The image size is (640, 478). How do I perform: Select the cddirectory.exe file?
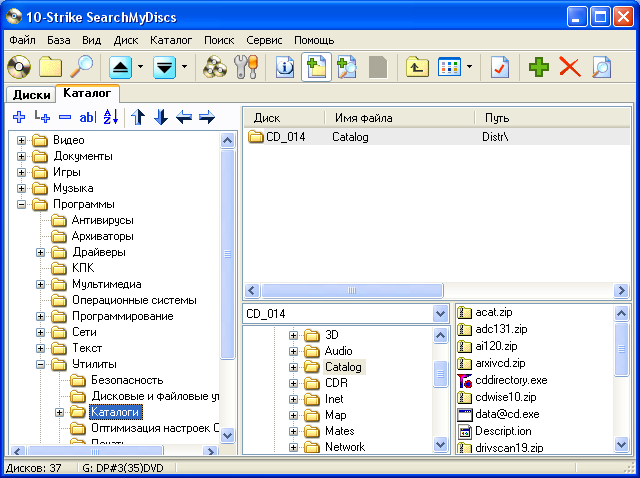[511, 380]
